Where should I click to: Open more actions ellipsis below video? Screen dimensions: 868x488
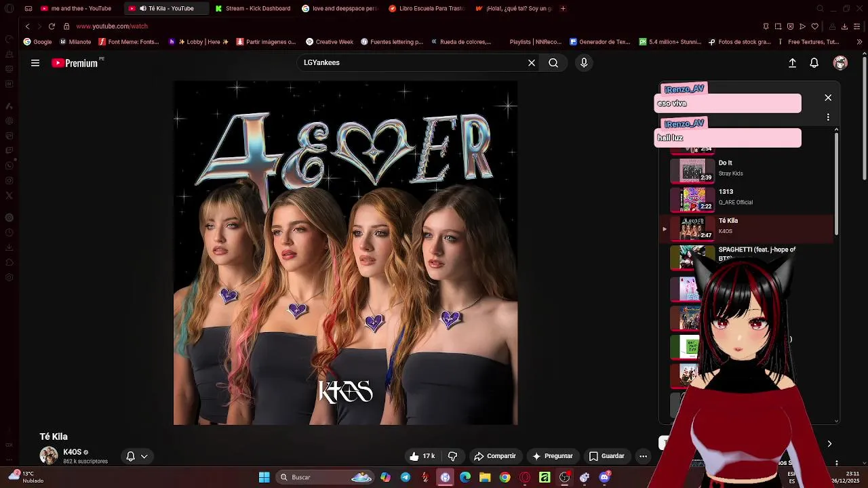tap(643, 456)
